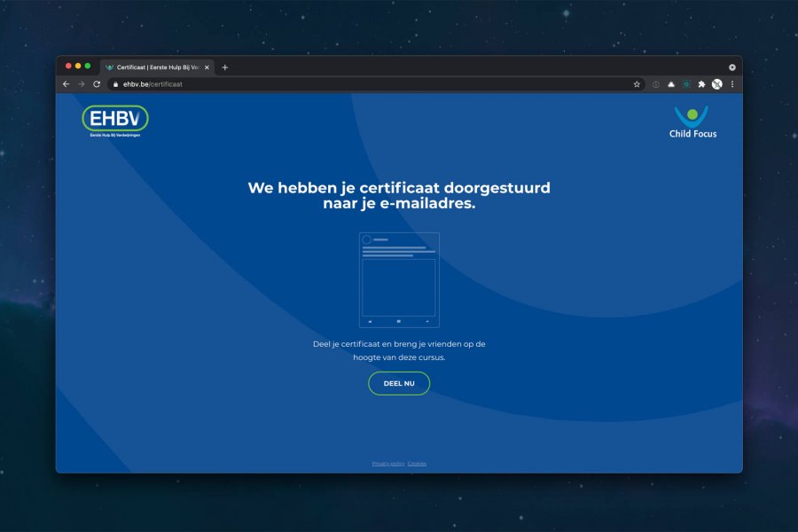The width and height of the screenshot is (798, 532).
Task: Click the EHBV logo
Action: (x=115, y=121)
